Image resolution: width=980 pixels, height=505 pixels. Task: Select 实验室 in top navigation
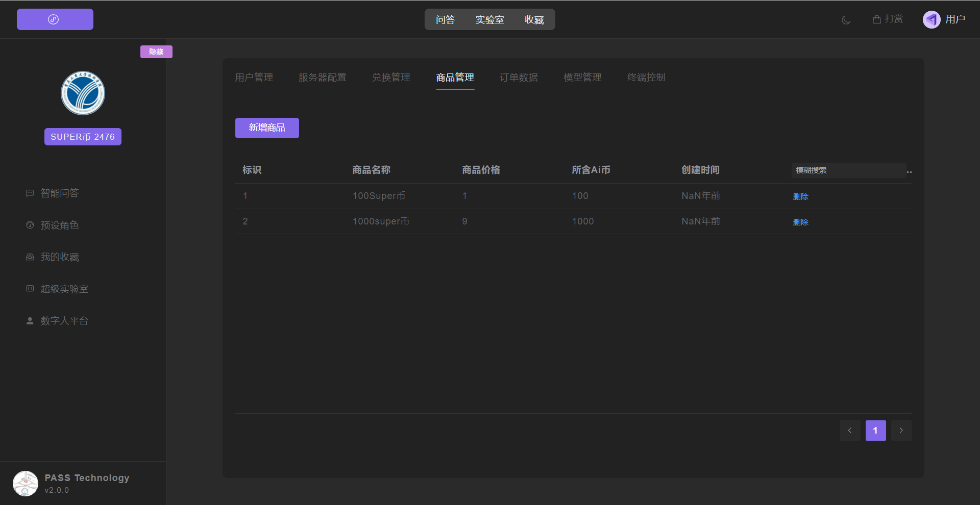tap(489, 20)
